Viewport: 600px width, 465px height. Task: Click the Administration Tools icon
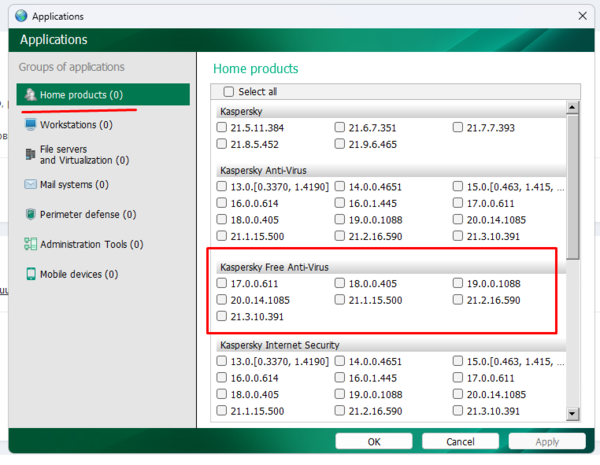pos(30,244)
